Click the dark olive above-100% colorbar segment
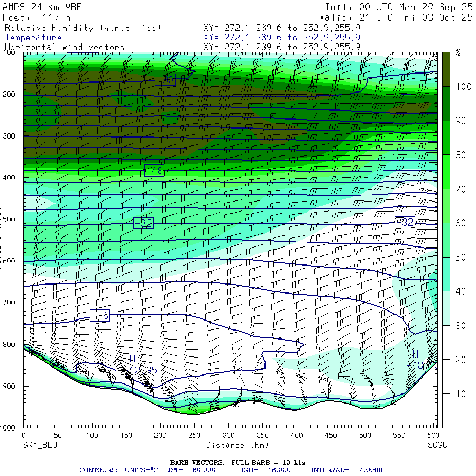The height and width of the screenshot is (476, 476). coord(446,69)
